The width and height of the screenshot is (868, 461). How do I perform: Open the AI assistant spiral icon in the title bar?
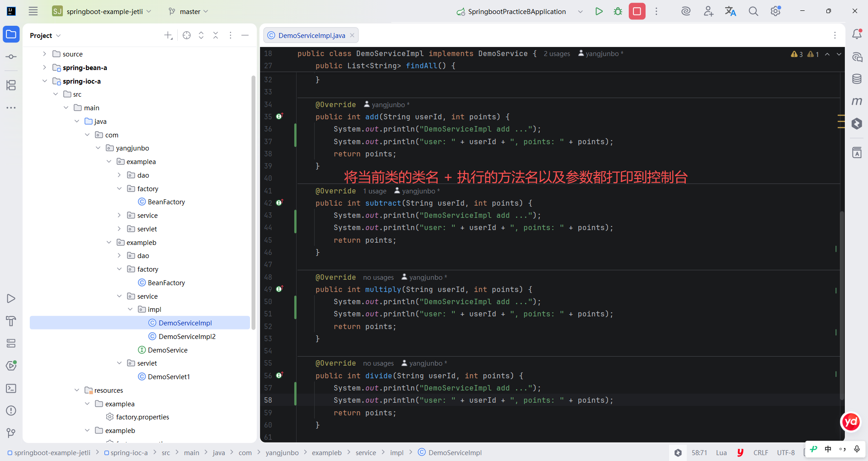(686, 11)
